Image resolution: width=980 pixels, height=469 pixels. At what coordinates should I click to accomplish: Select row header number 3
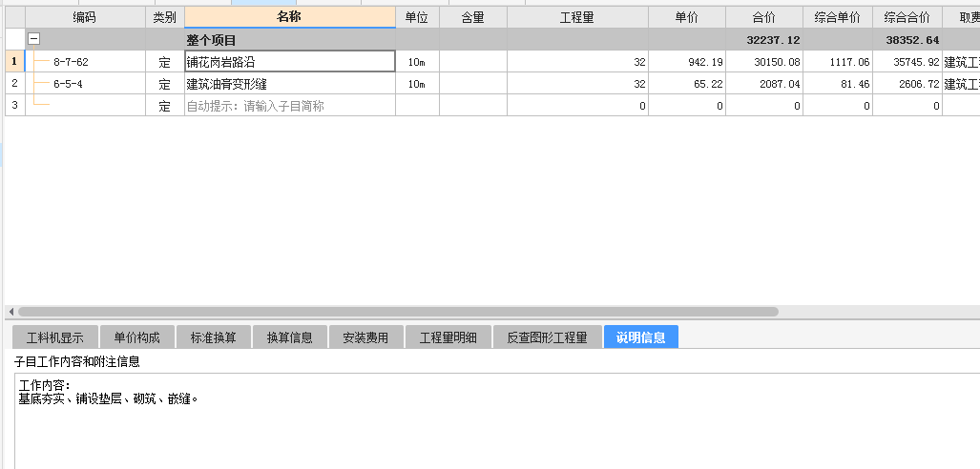tap(15, 106)
